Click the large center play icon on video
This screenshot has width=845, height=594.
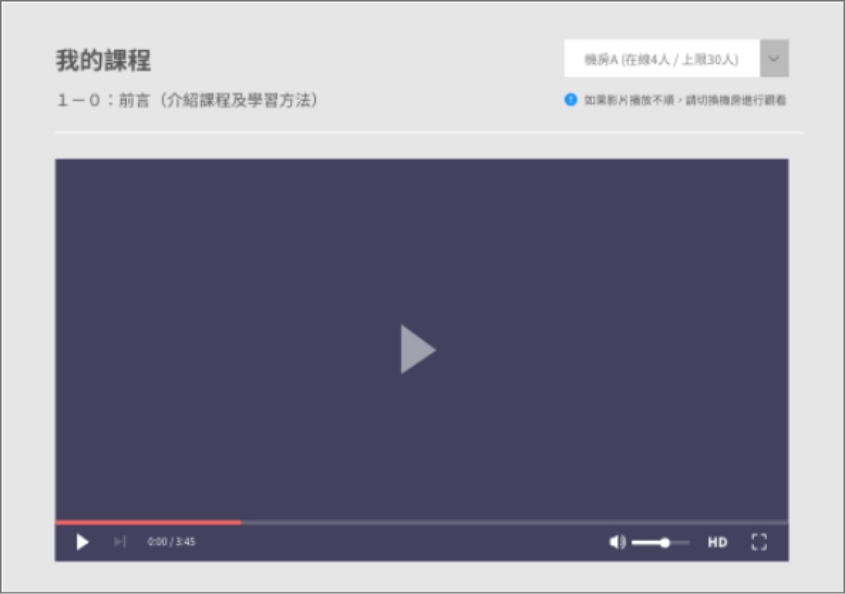point(418,349)
